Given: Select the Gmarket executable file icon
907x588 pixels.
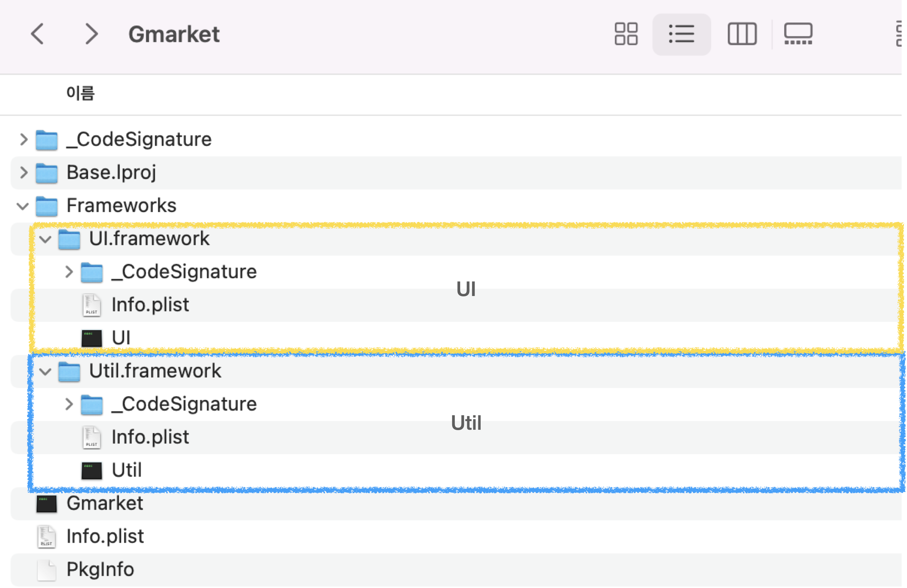Looking at the screenshot, I should click(47, 504).
